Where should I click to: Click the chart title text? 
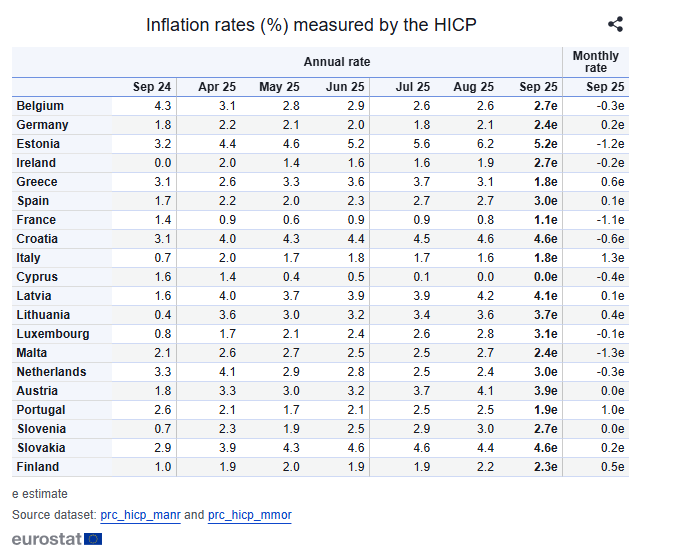click(x=311, y=25)
